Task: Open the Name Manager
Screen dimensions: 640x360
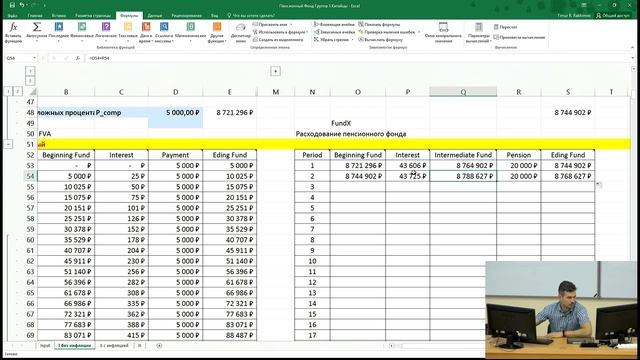Action: click(x=241, y=32)
